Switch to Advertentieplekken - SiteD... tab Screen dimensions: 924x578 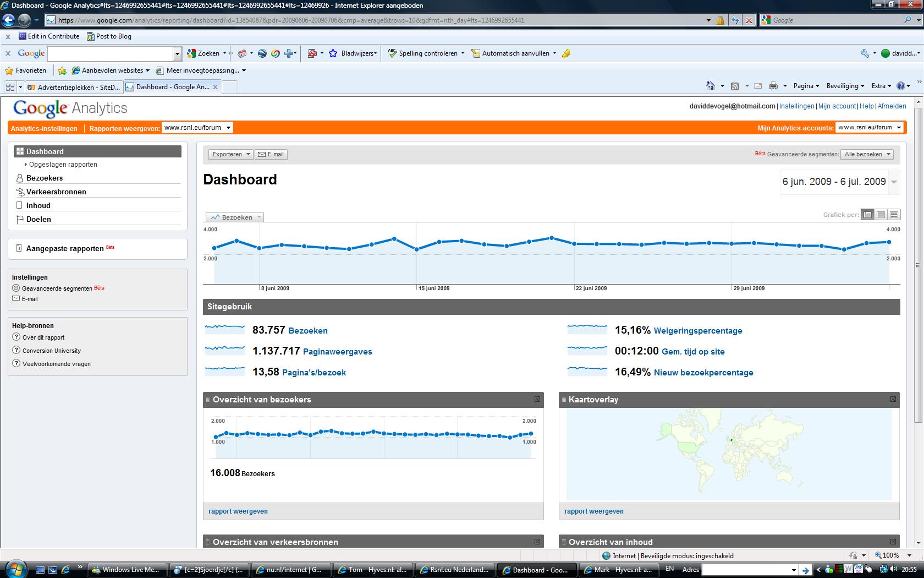(74, 87)
